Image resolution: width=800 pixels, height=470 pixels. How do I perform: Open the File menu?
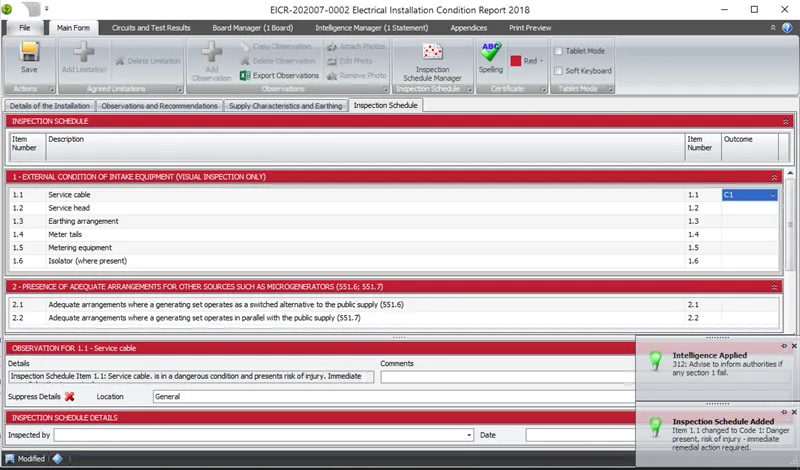pyautogui.click(x=24, y=28)
